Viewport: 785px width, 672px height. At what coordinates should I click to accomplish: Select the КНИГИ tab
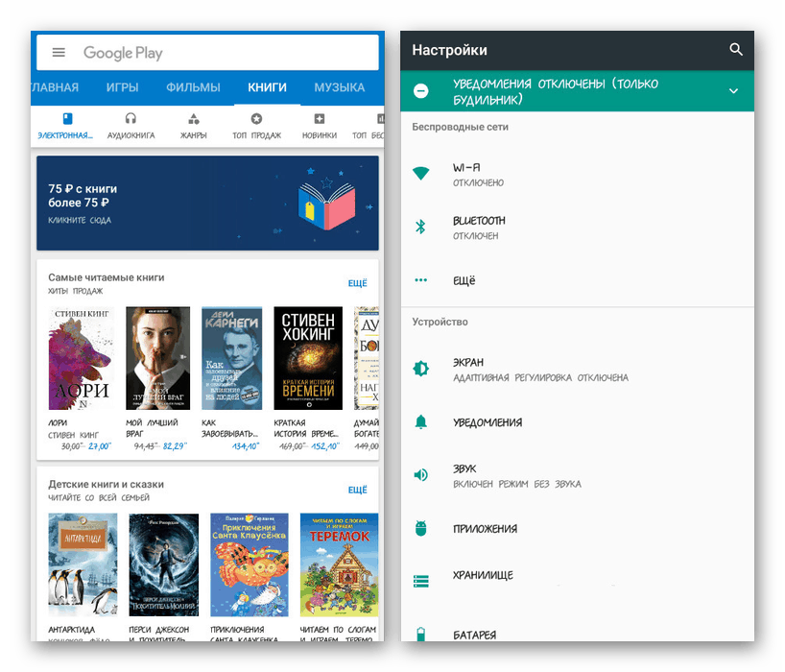click(x=268, y=87)
